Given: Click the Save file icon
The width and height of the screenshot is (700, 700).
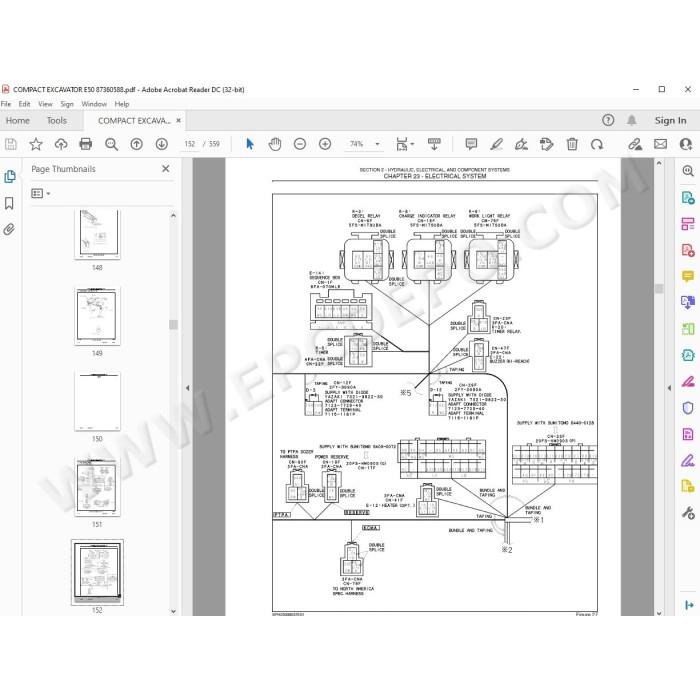Looking at the screenshot, I should pyautogui.click(x=11, y=144).
